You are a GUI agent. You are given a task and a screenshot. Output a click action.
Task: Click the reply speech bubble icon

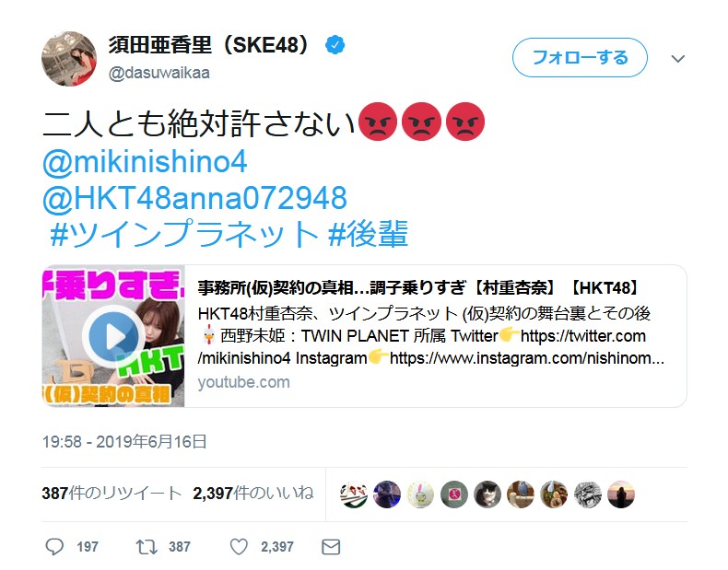[54, 547]
